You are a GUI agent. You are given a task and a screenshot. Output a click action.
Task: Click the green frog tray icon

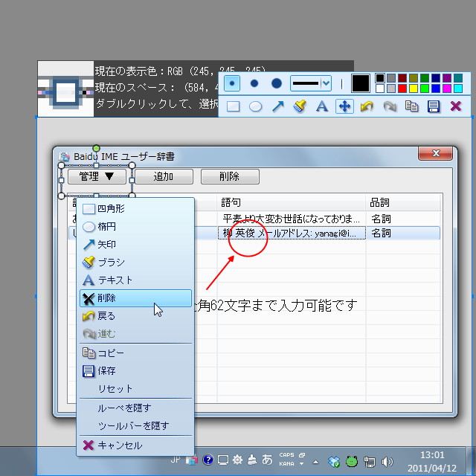[352, 462]
